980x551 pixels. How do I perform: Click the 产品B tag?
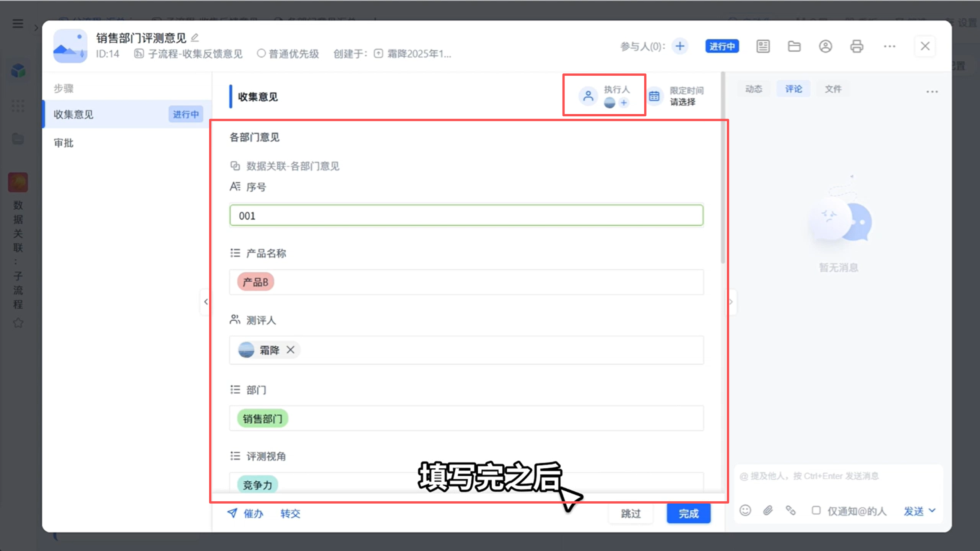point(255,282)
